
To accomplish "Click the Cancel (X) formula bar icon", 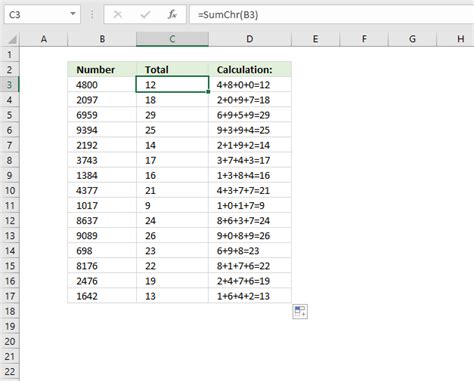I will [x=118, y=15].
